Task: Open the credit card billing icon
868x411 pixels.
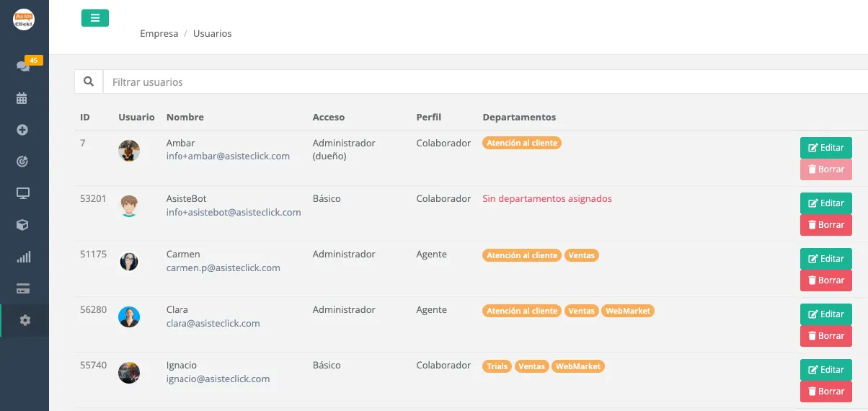Action: [22, 288]
